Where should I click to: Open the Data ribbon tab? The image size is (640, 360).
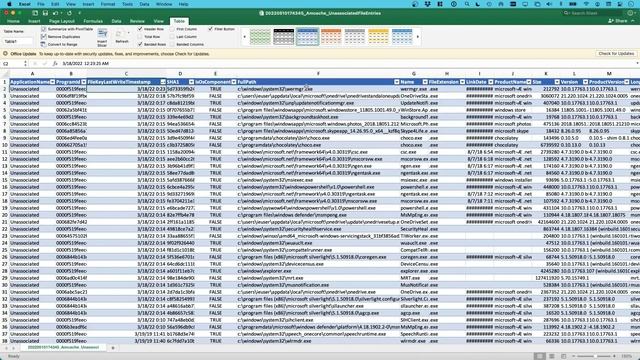coord(116,21)
